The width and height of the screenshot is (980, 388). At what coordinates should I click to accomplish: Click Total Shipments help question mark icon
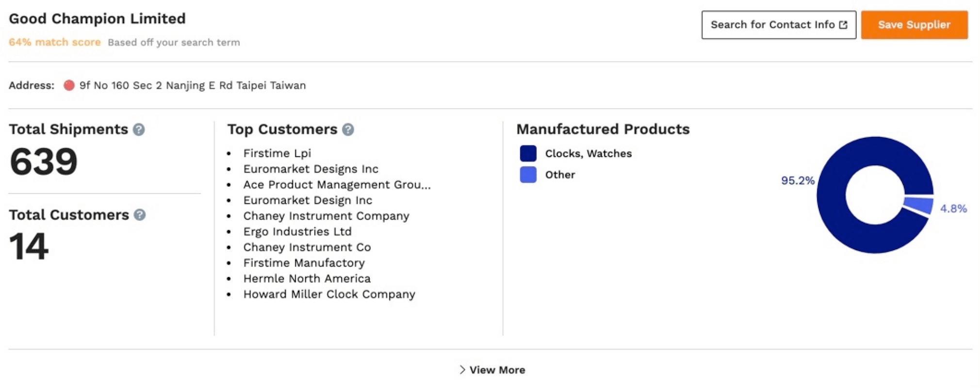139,129
